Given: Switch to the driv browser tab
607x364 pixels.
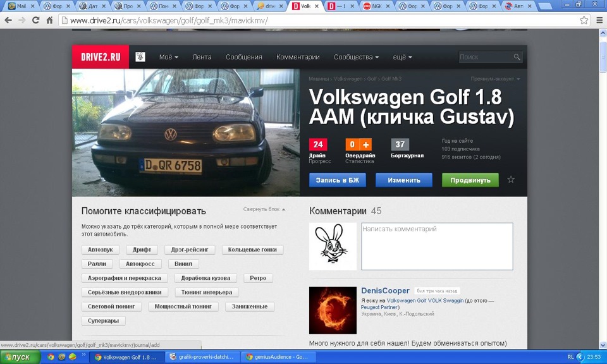Looking at the screenshot, I should pos(269,6).
